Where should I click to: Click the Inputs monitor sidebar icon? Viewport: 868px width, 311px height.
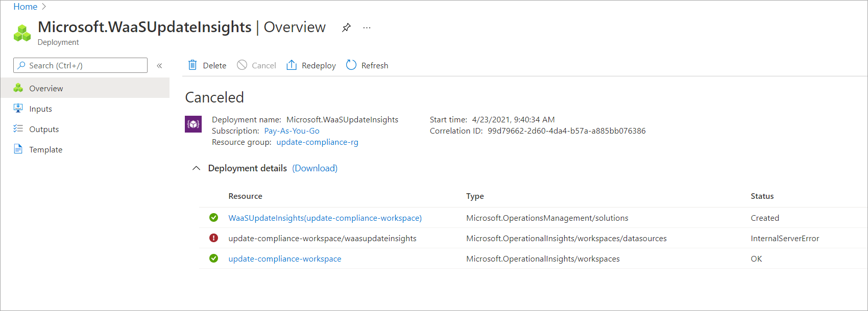click(18, 108)
